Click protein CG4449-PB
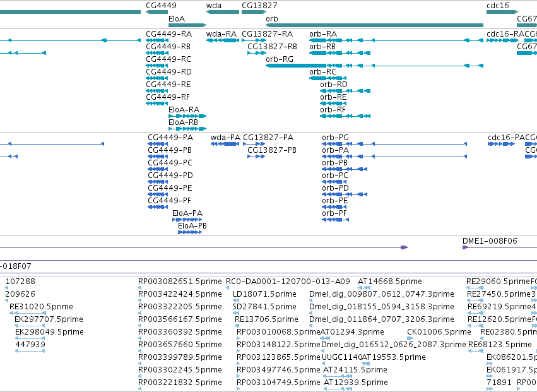This screenshot has height=392, width=537. coord(158,157)
